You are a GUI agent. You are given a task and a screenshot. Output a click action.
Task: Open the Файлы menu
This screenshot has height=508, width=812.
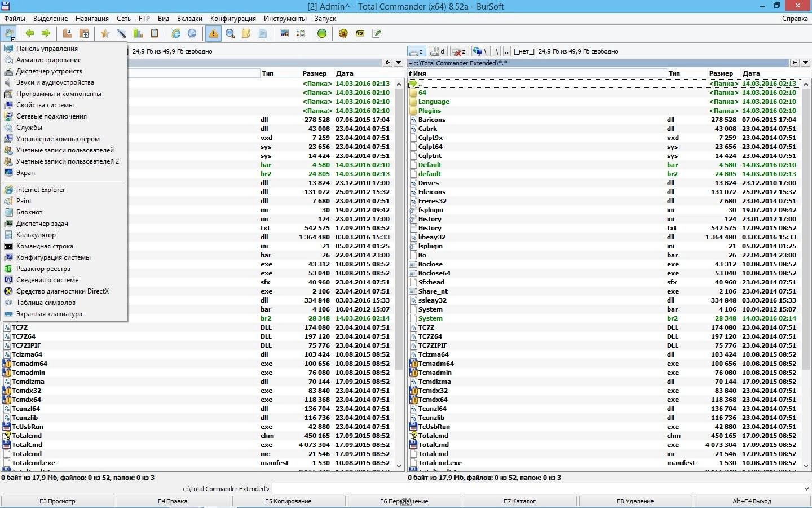coord(15,19)
